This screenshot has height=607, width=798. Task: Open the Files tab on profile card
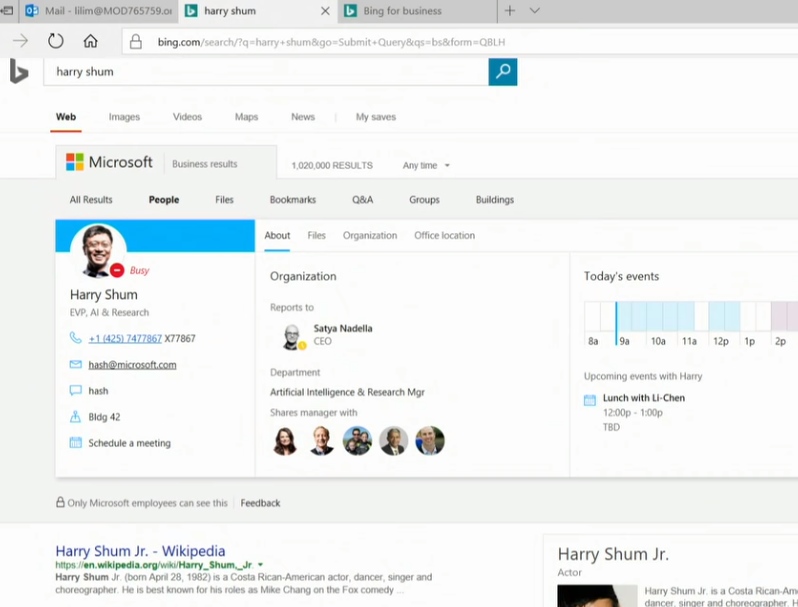(x=316, y=236)
